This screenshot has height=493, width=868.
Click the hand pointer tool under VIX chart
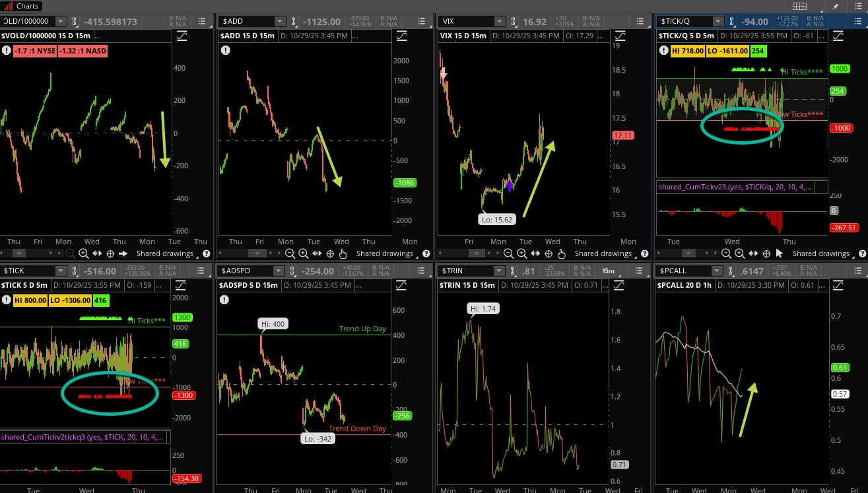[562, 253]
